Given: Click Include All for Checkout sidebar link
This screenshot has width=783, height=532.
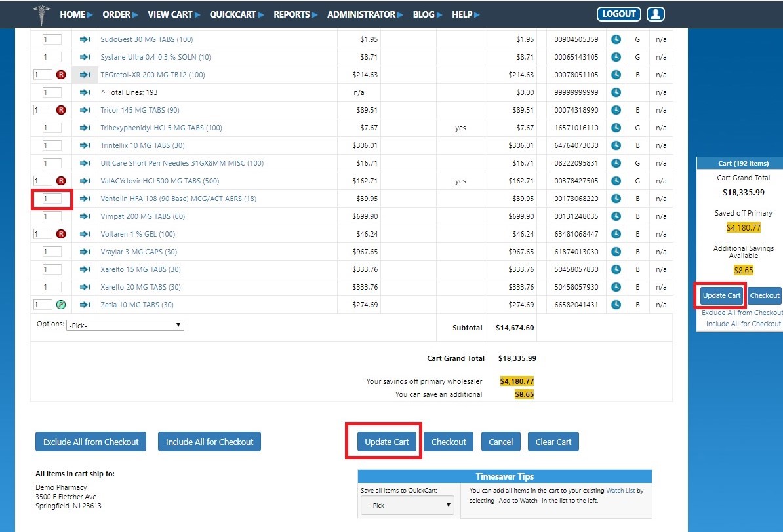Looking at the screenshot, I should [744, 324].
